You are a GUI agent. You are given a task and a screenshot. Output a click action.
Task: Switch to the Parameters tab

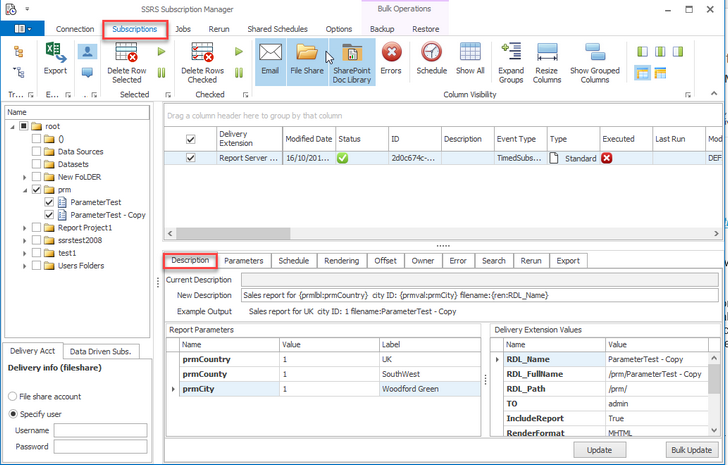244,261
